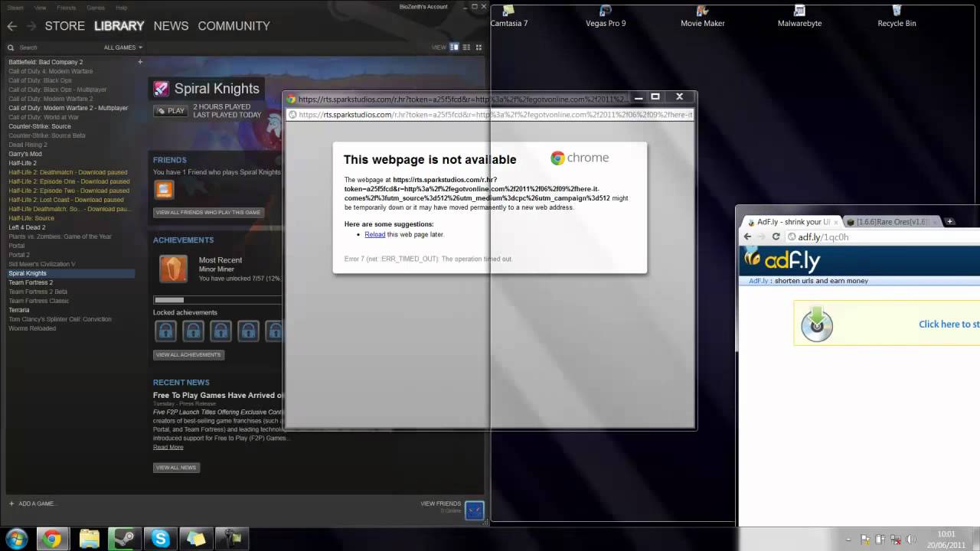This screenshot has height=551, width=980.
Task: Select the LIBRARY tab
Action: coord(119,26)
